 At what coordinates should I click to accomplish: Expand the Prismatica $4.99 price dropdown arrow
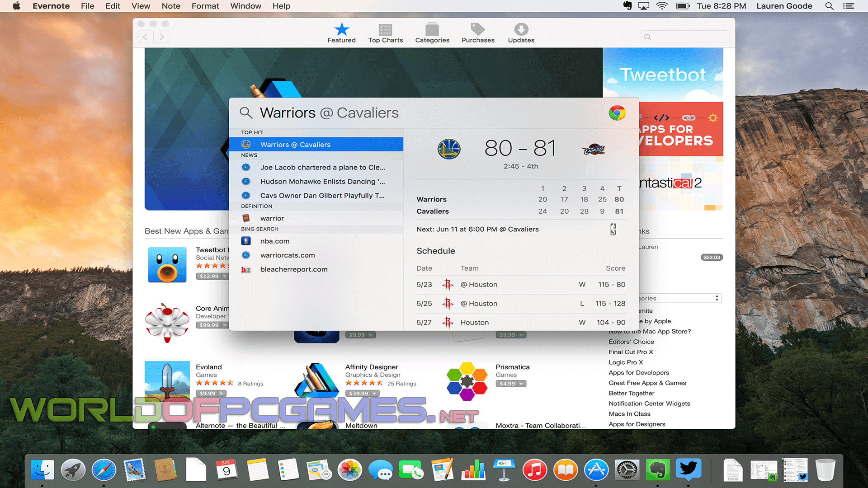pos(521,384)
